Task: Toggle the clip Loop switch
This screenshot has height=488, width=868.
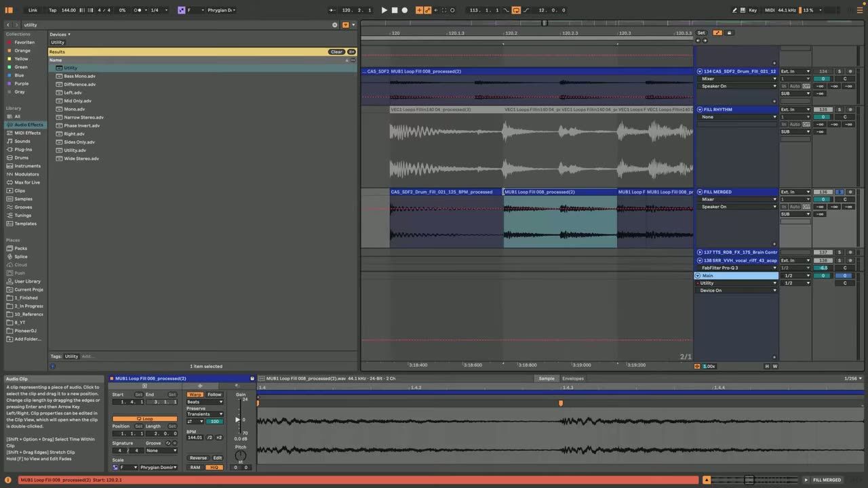Action: [x=144, y=419]
